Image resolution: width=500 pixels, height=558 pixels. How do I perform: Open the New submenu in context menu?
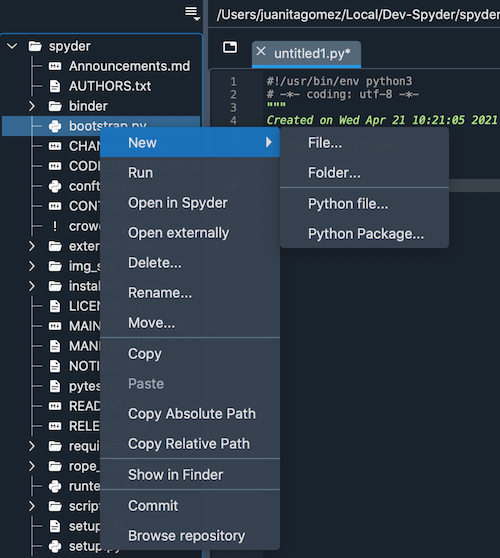[190, 142]
